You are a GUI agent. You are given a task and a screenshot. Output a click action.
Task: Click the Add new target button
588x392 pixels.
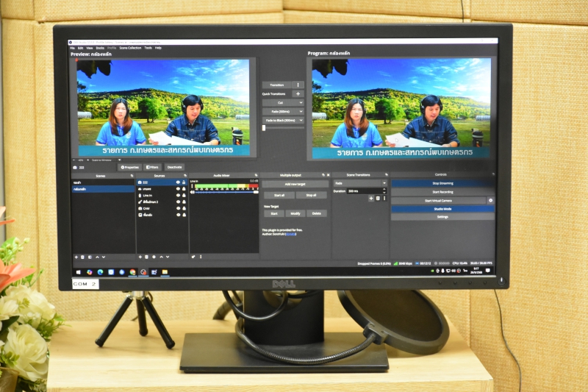(x=294, y=183)
